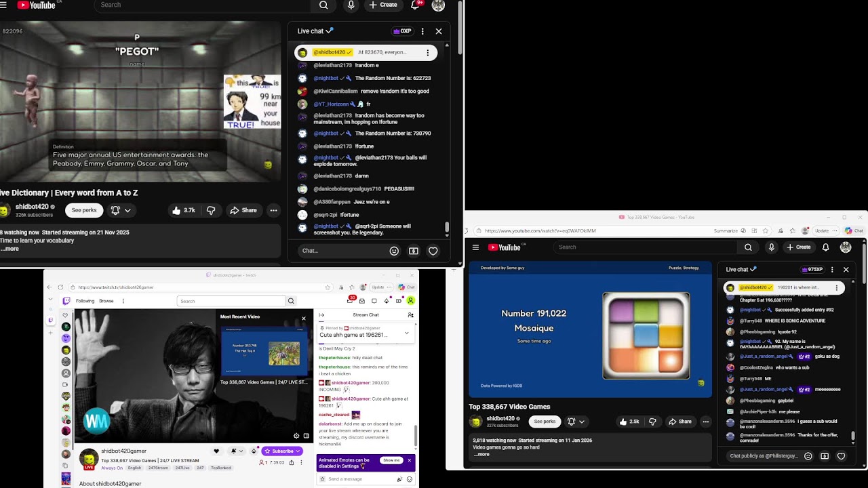Click microphone in Video Games YouTube window
This screenshot has height=488, width=868.
coord(771,247)
